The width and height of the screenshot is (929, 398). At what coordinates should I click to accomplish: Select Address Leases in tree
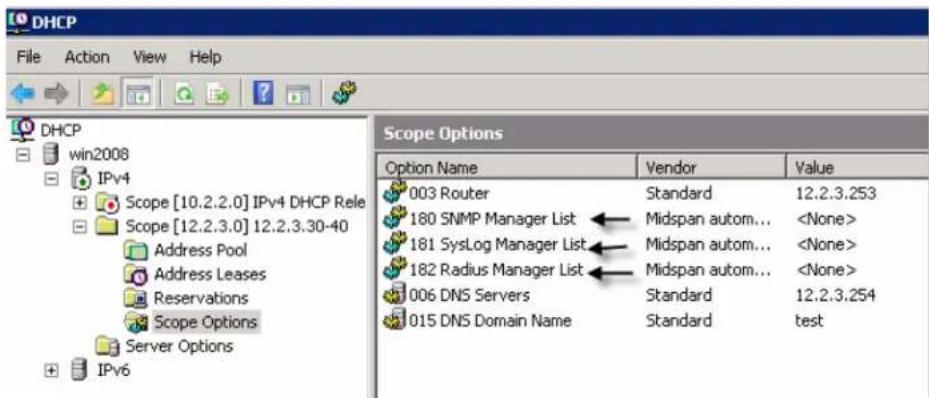click(x=210, y=274)
